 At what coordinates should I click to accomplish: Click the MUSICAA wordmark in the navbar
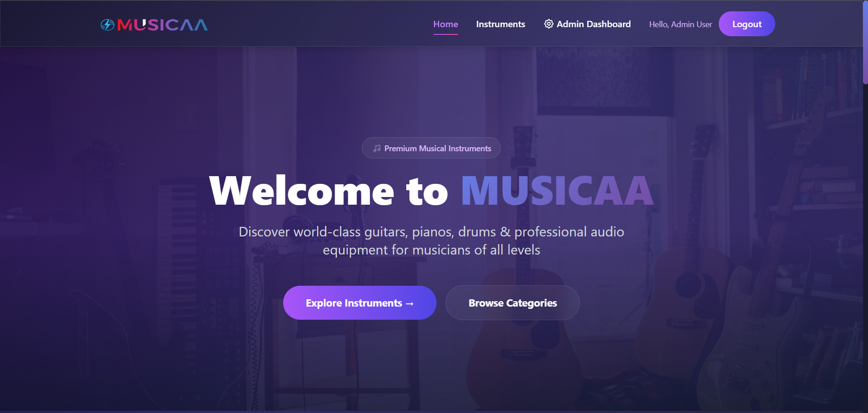[162, 25]
